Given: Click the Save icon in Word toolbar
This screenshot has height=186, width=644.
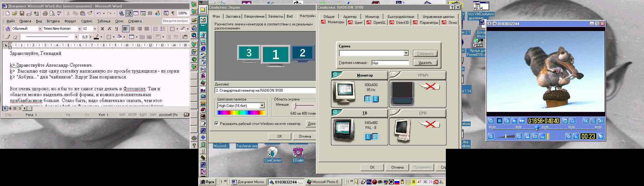Looking at the screenshot, I should (x=22, y=13).
